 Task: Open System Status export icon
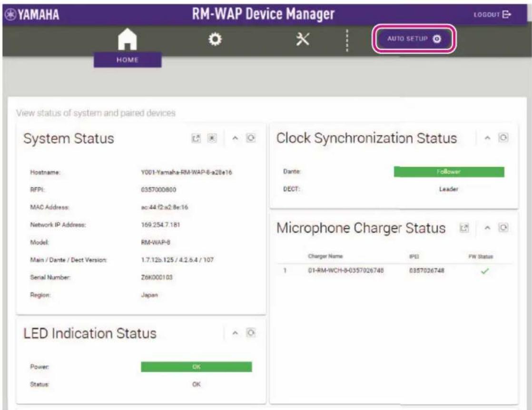(196, 138)
